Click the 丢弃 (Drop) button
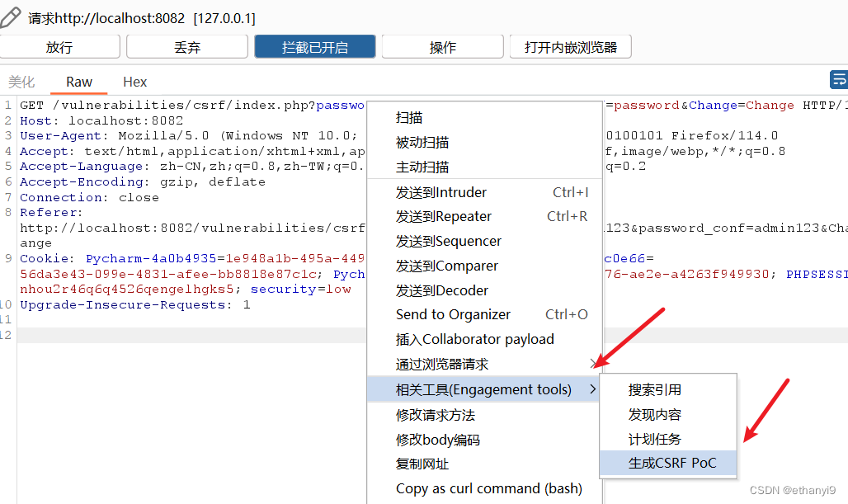This screenshot has width=848, height=504. [187, 47]
